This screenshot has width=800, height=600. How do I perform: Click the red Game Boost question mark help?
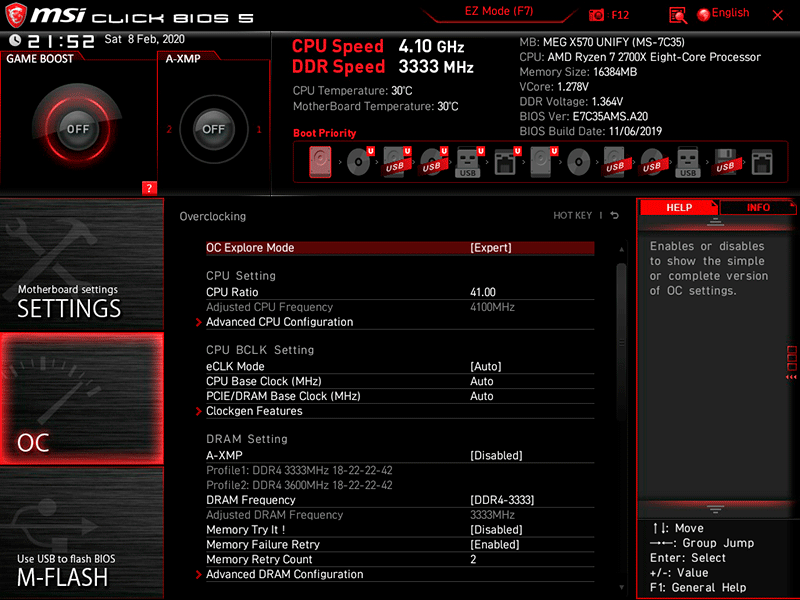[x=149, y=188]
